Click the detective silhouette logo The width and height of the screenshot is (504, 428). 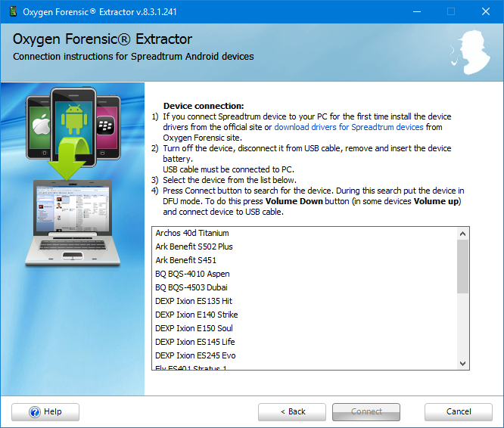coord(472,51)
